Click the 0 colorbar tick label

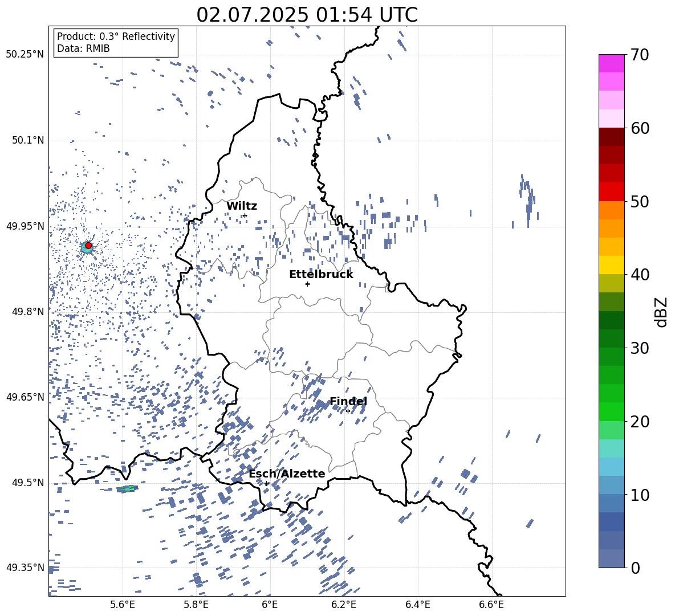[635, 568]
